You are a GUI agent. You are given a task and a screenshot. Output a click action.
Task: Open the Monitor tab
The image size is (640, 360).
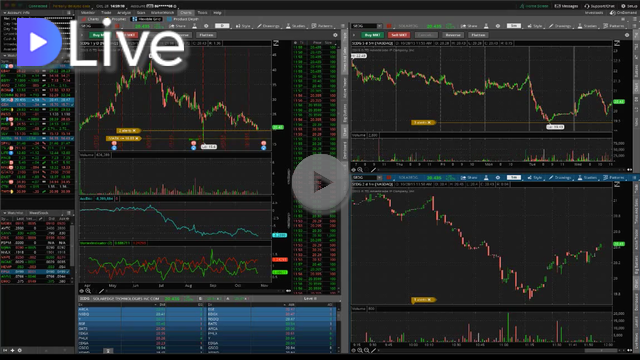tap(88, 13)
